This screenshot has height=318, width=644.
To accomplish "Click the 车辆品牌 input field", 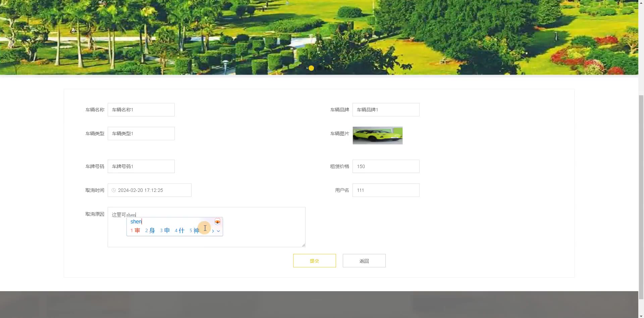I will 386,110.
